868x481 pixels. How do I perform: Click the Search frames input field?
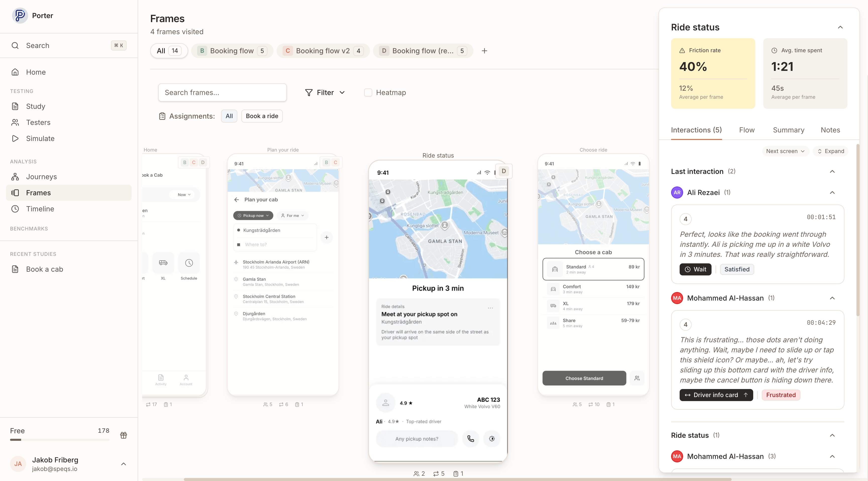(222, 92)
